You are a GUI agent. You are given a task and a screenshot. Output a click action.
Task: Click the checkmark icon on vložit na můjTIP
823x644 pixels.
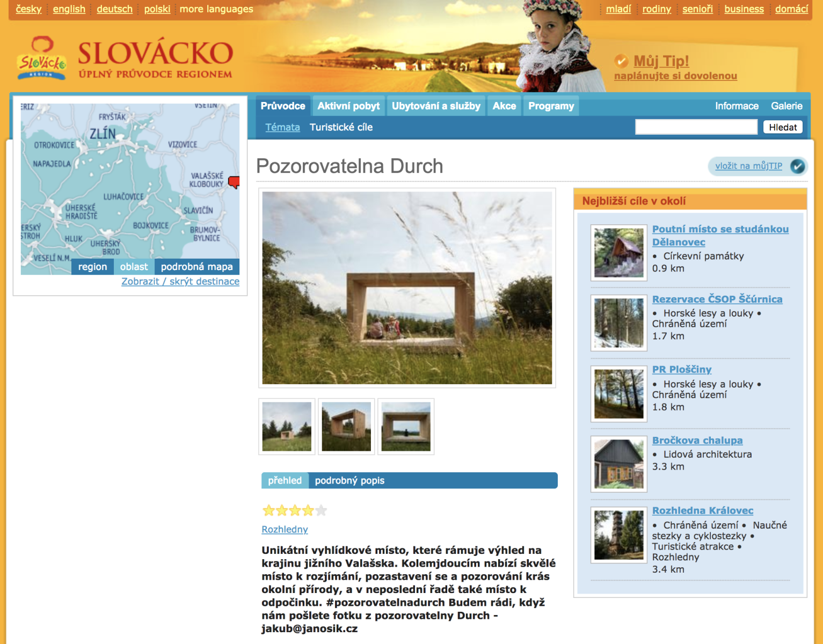click(x=797, y=166)
